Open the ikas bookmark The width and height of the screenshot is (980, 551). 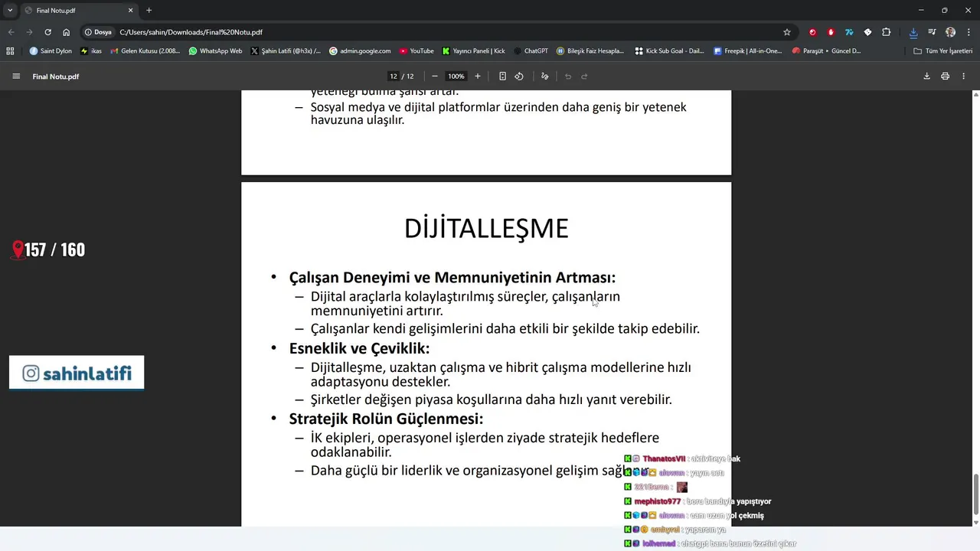pos(91,51)
